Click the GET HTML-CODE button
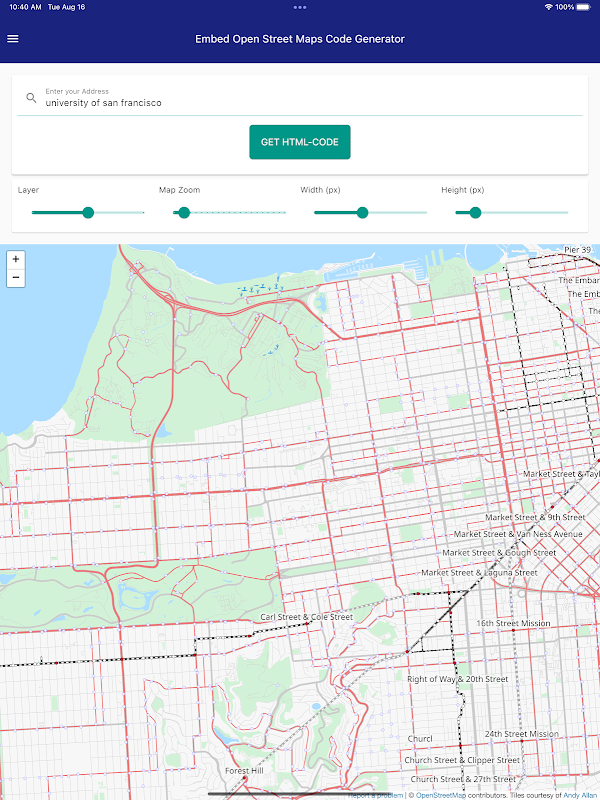 [x=300, y=142]
